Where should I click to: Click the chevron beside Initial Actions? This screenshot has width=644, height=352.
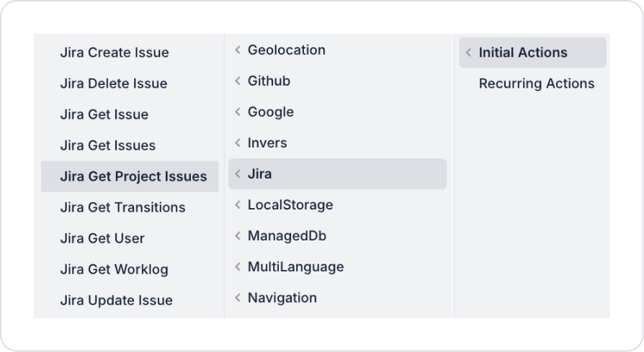click(469, 53)
